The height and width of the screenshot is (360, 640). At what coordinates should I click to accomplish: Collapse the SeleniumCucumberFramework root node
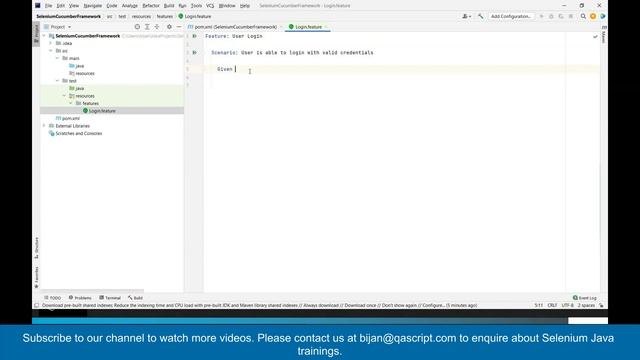(44, 36)
